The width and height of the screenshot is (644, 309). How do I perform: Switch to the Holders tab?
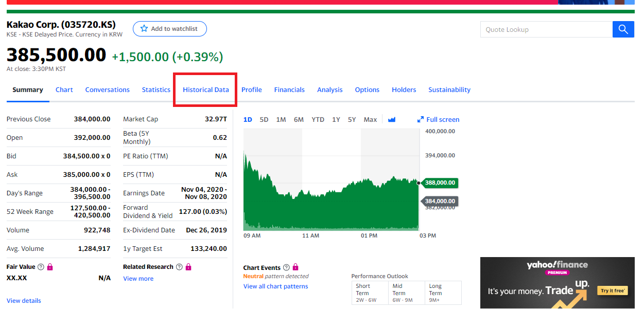(404, 89)
